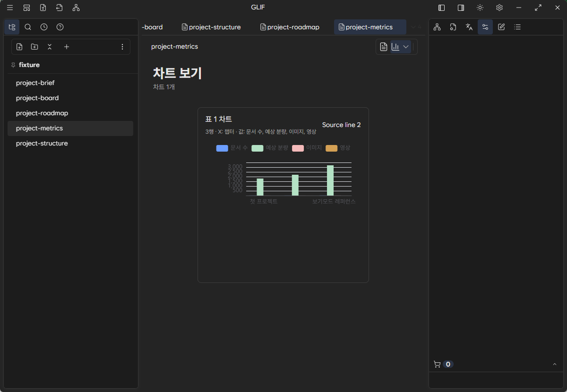Click the plus add icon in explorer toolbar
This screenshot has height=392, width=567.
(67, 47)
